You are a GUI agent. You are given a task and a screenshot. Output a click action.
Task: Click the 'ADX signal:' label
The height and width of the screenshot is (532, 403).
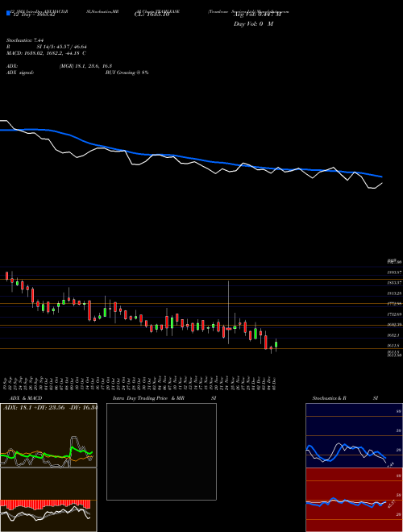(20, 73)
